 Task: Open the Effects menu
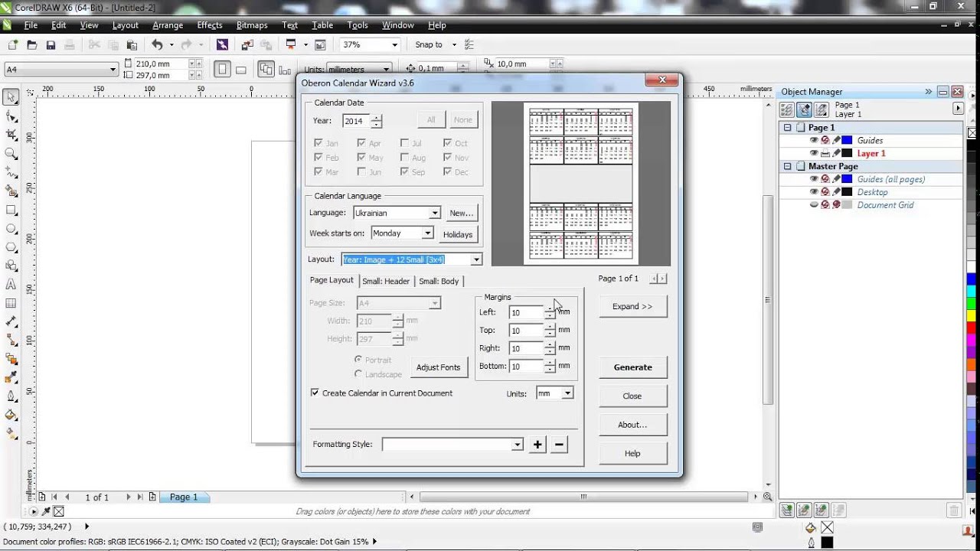(210, 25)
